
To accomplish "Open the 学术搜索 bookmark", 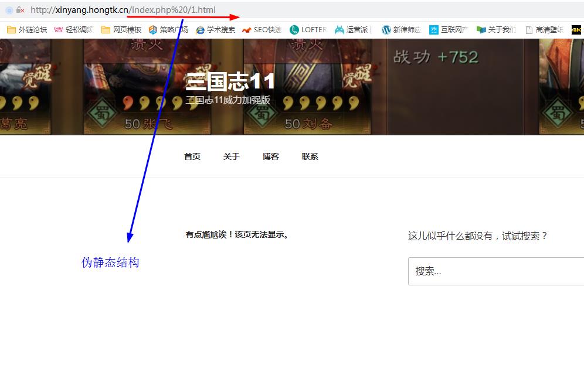I will coord(216,30).
